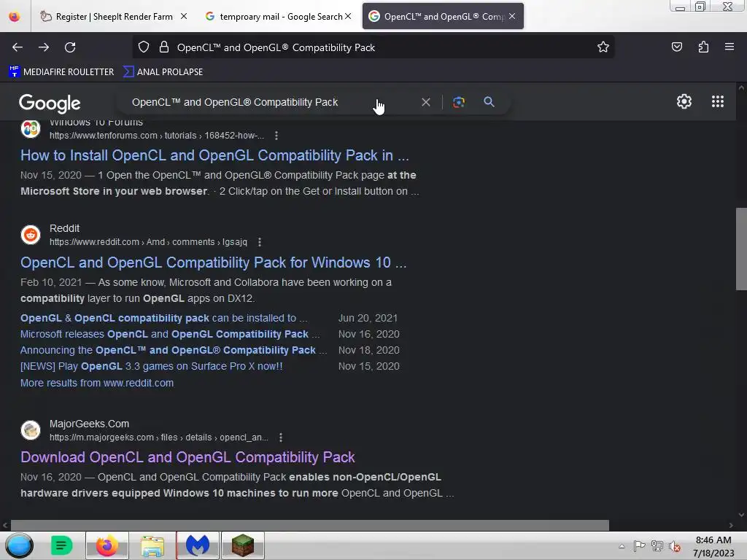Open the green notes app on taskbar
The image size is (747, 560).
pos(61,545)
